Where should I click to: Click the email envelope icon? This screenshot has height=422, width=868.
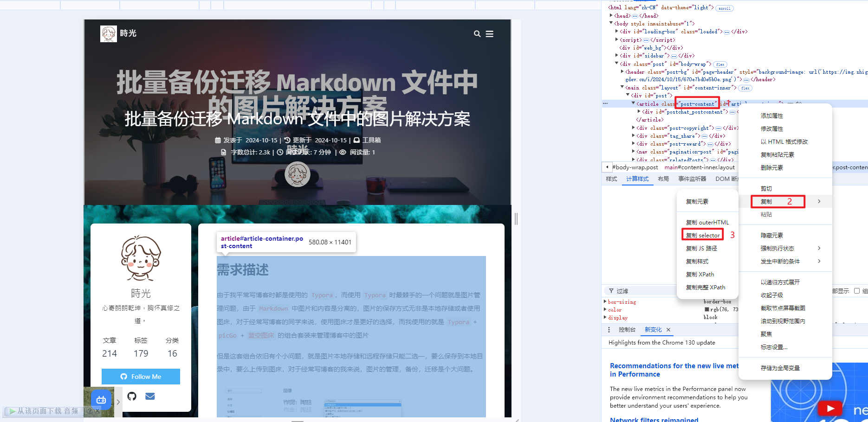pyautogui.click(x=150, y=396)
